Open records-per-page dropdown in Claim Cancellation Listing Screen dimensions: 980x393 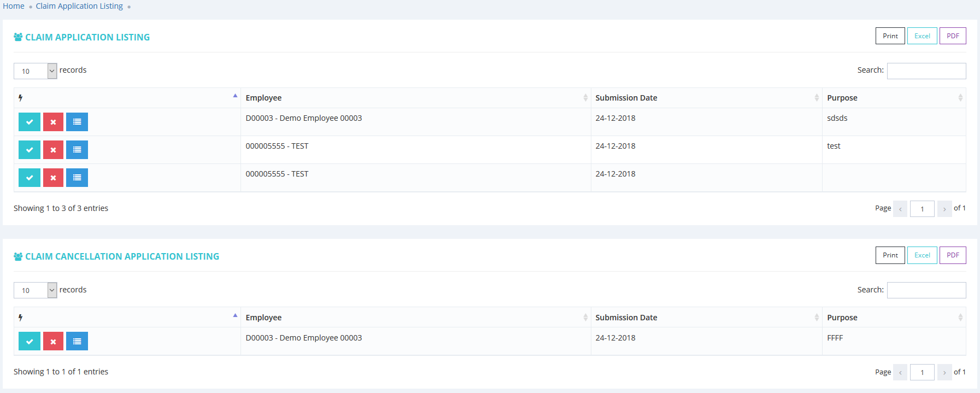click(36, 290)
